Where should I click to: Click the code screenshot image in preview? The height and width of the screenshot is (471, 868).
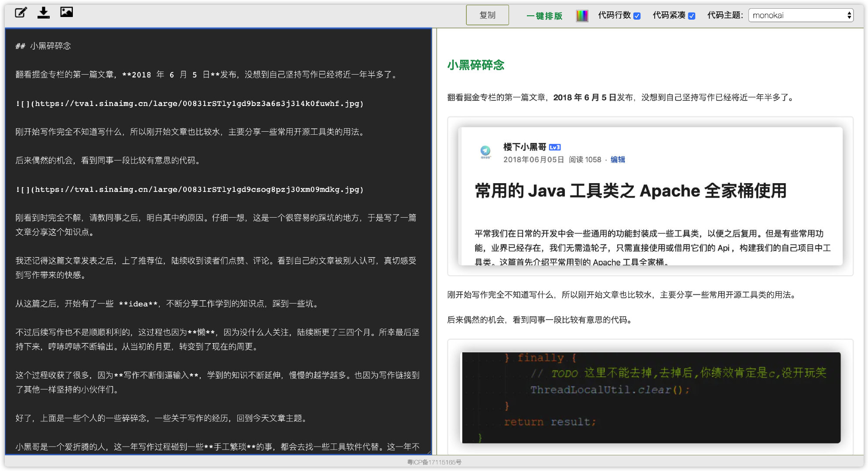pyautogui.click(x=651, y=397)
